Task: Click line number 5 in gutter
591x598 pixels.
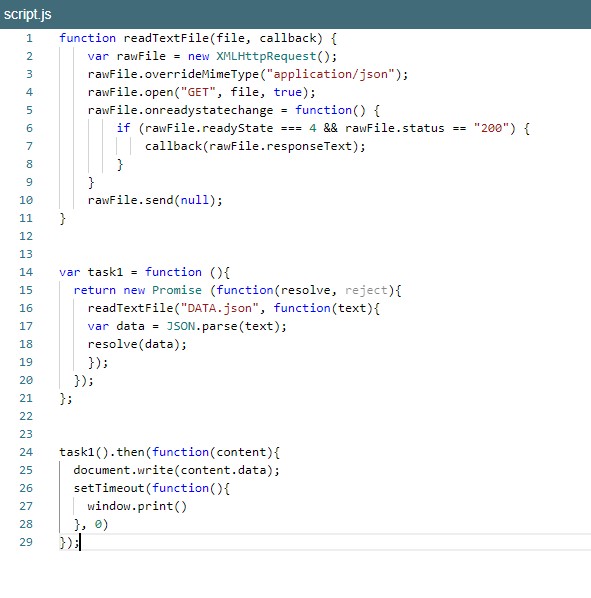Action: pyautogui.click(x=29, y=110)
